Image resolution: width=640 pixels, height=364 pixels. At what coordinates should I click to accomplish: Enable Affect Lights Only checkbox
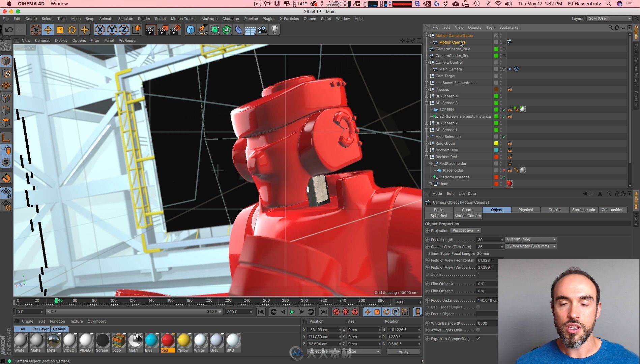coord(478,330)
